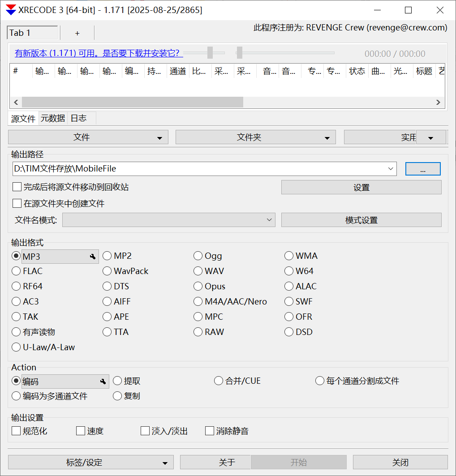Adjust the volume slider handle
Viewport: 456px width, 476px height.
coord(210,52)
